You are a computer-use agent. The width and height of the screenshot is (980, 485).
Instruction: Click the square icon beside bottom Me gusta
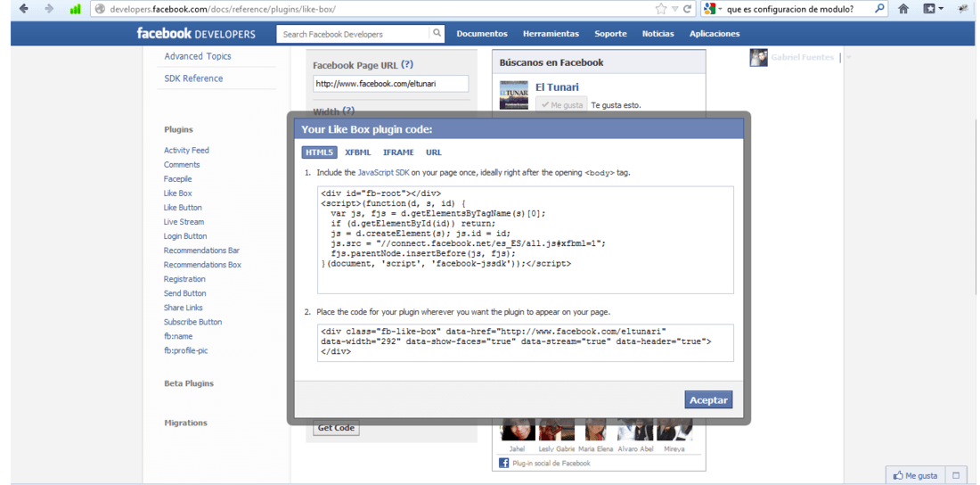pos(956,475)
